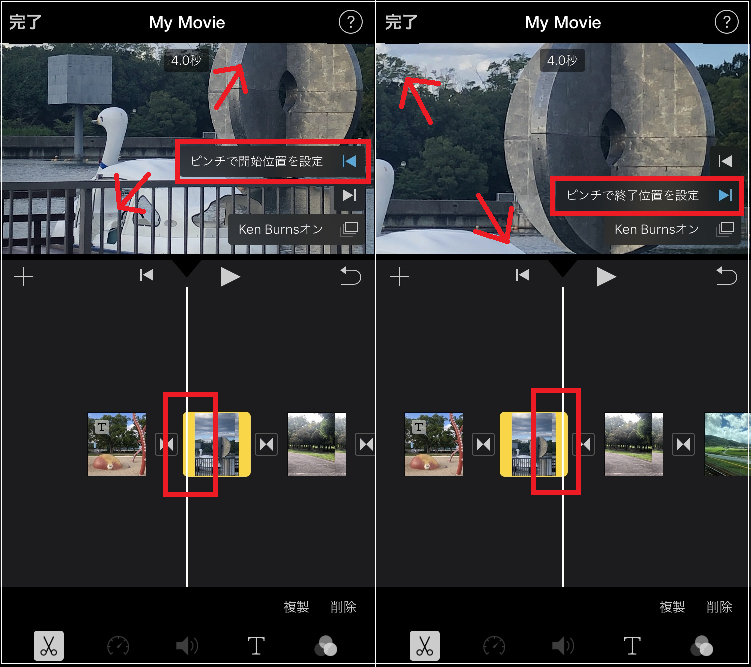The height and width of the screenshot is (667, 751).
Task: Open volume speaker tool, right screen
Action: coord(563,646)
